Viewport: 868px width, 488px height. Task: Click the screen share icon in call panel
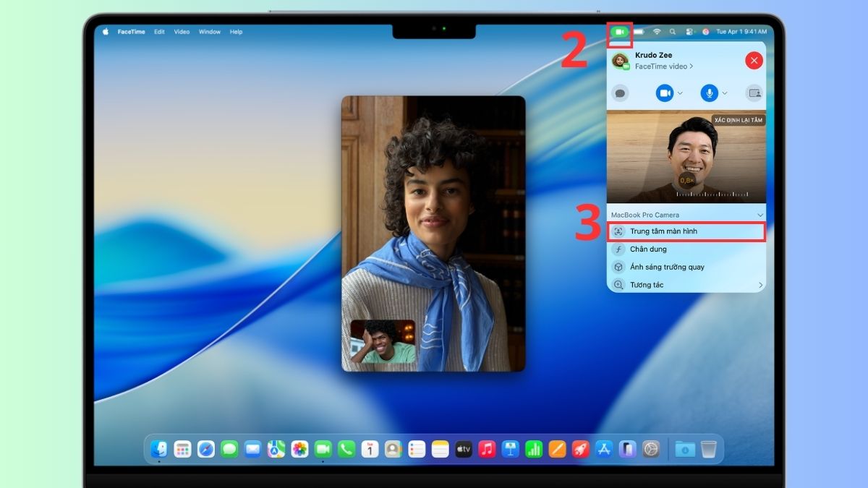click(x=754, y=93)
